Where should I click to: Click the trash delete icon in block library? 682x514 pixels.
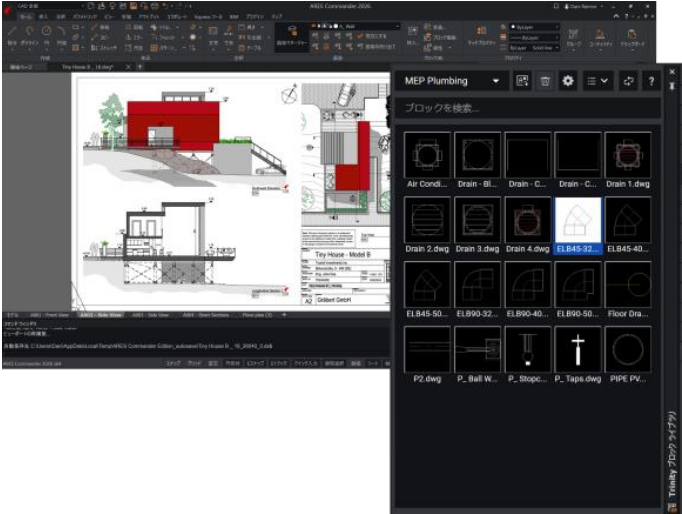(x=545, y=80)
